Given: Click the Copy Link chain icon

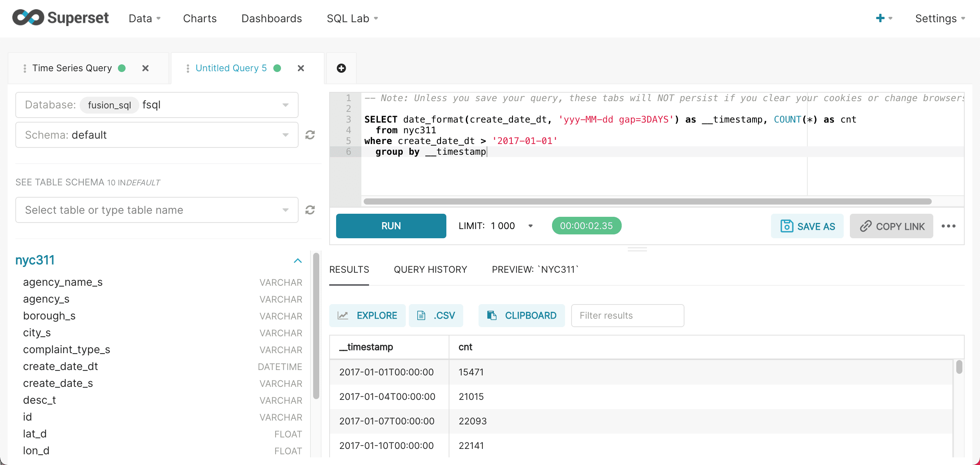Looking at the screenshot, I should (x=866, y=226).
